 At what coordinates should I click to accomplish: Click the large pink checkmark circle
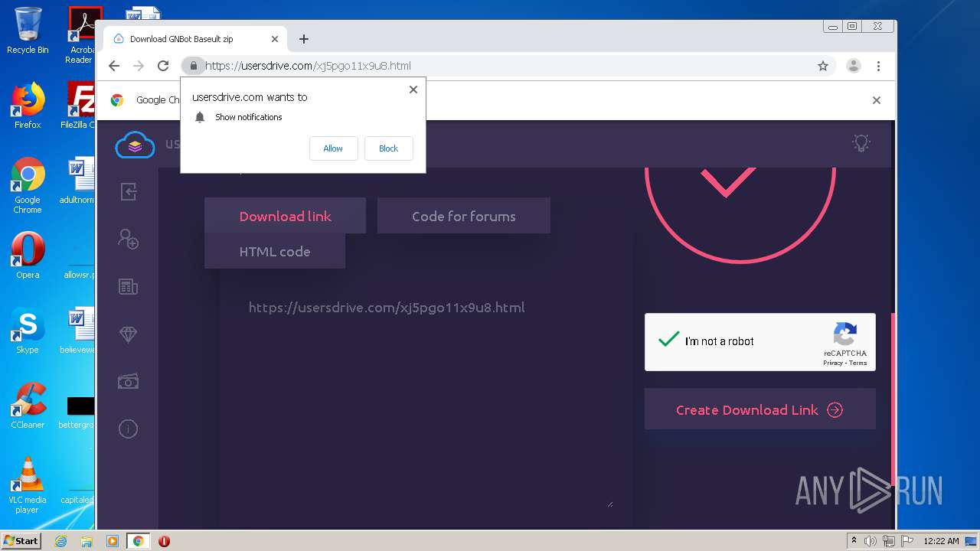(x=740, y=214)
